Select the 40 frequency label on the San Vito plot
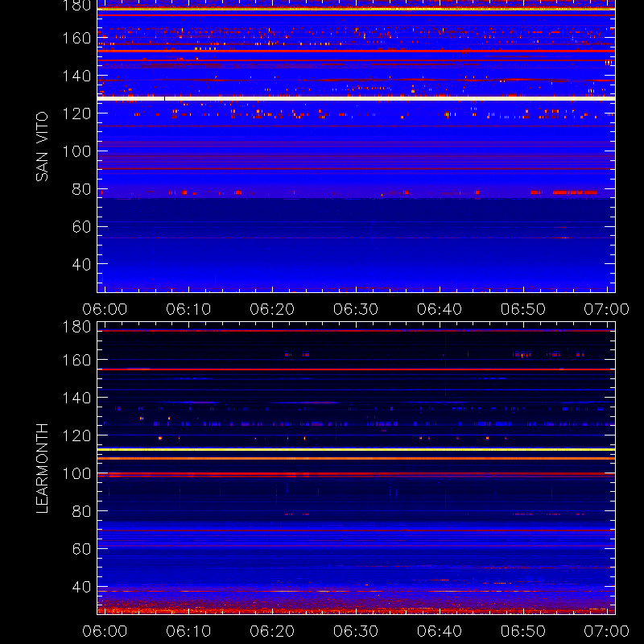Viewport: 644px width, 644px height. [x=81, y=264]
